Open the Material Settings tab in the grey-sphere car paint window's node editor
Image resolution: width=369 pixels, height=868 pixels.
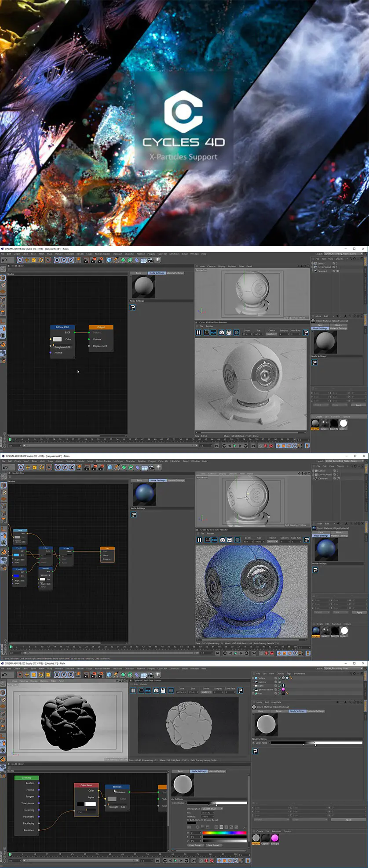click(175, 273)
